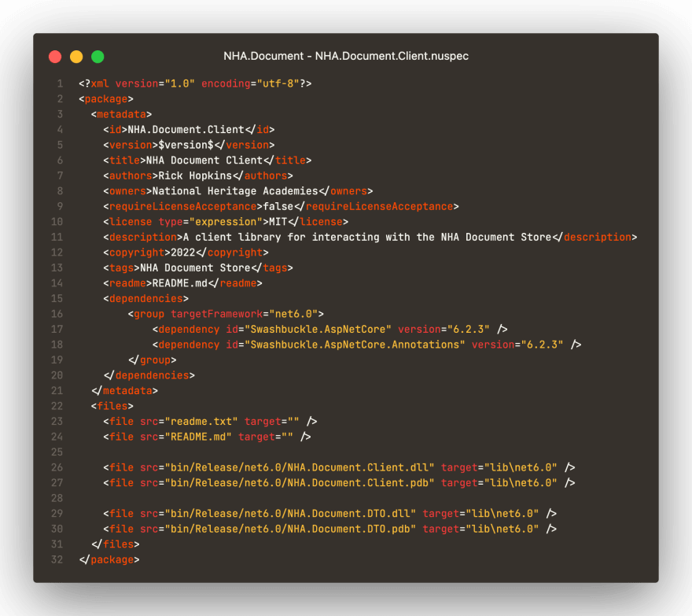The width and height of the screenshot is (692, 616).
Task: Click the opening files tag on line 22
Action: coord(112,406)
